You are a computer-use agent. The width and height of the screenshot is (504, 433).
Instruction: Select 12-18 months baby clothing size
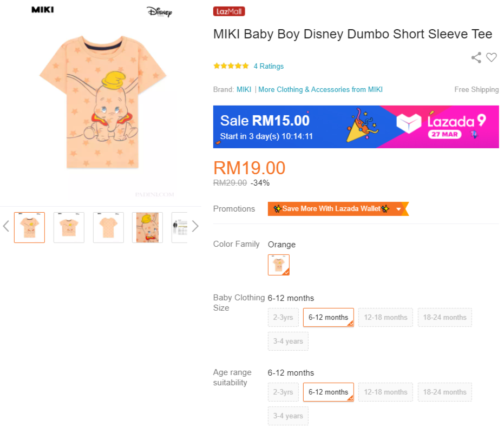pyautogui.click(x=385, y=318)
